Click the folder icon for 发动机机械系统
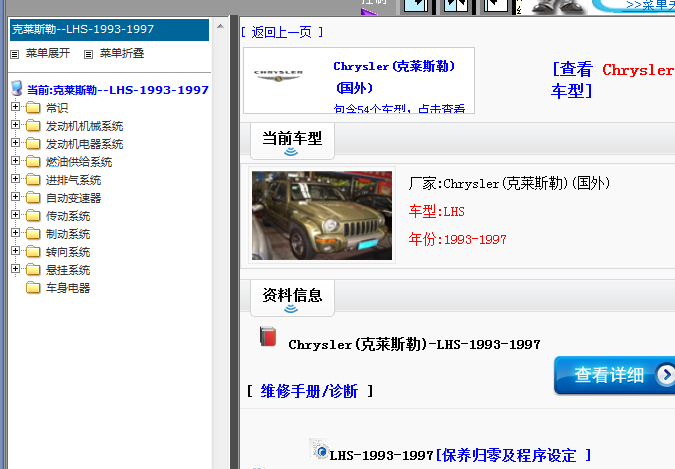 (33, 125)
